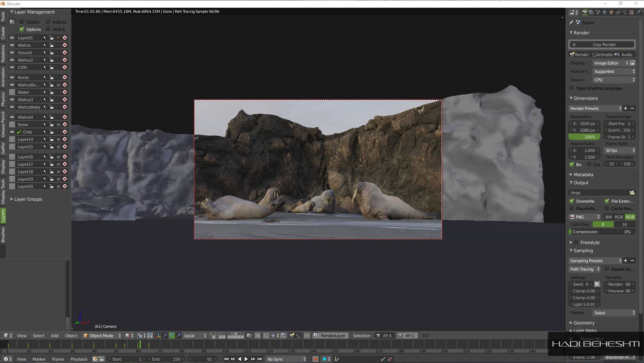Open the No Sync dropdown
Screen dimensions: 644x363
[x=286, y=359]
